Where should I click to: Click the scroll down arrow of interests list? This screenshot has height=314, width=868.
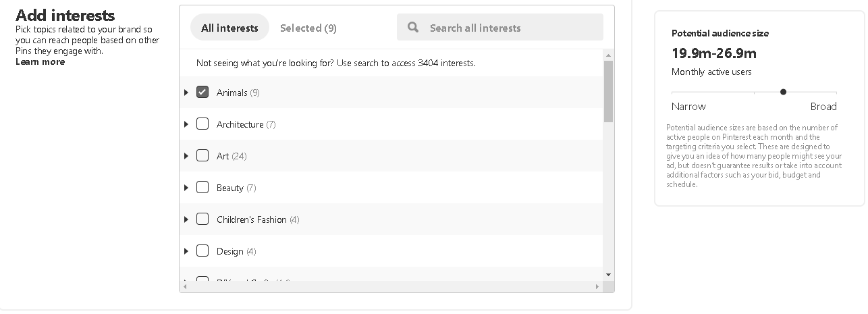(609, 275)
